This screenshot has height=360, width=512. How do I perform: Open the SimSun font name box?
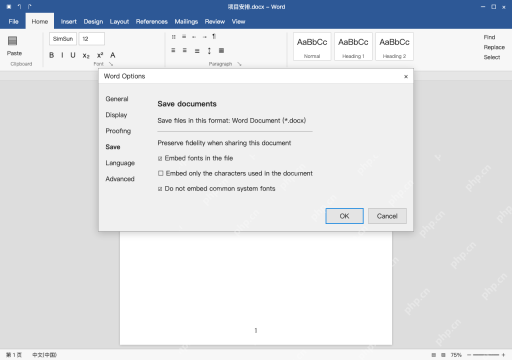63,39
